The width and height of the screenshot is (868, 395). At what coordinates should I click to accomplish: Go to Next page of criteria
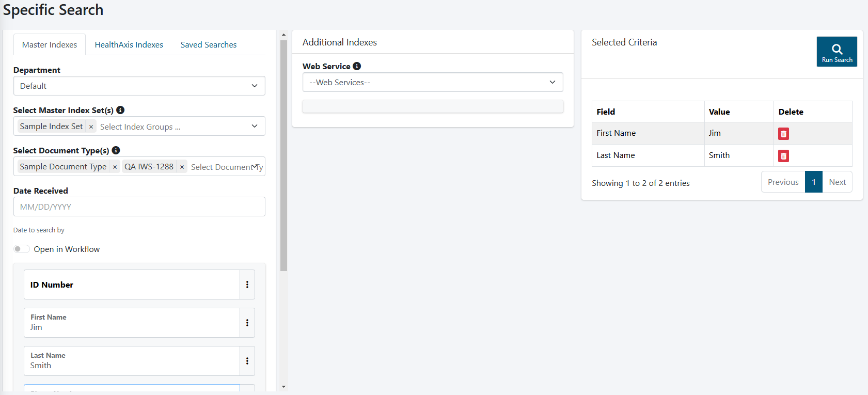tap(837, 182)
